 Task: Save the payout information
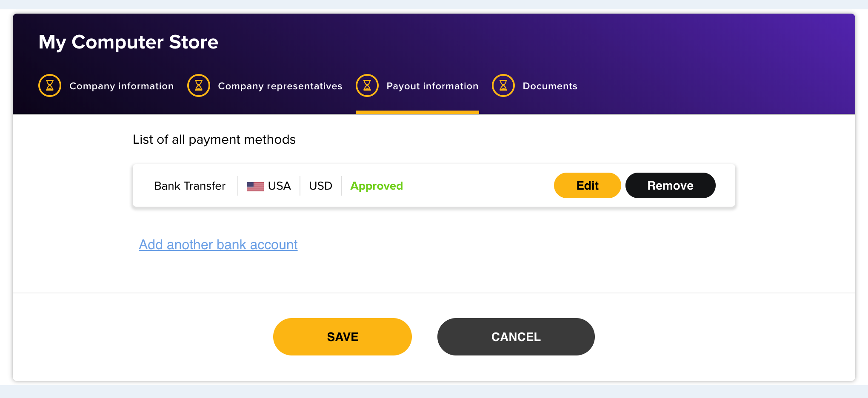(343, 337)
